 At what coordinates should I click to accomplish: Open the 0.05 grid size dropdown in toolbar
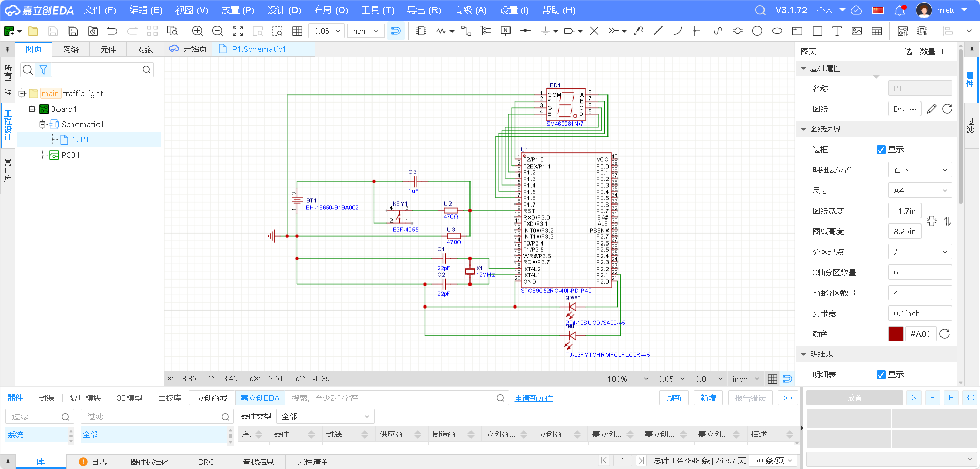pos(326,31)
